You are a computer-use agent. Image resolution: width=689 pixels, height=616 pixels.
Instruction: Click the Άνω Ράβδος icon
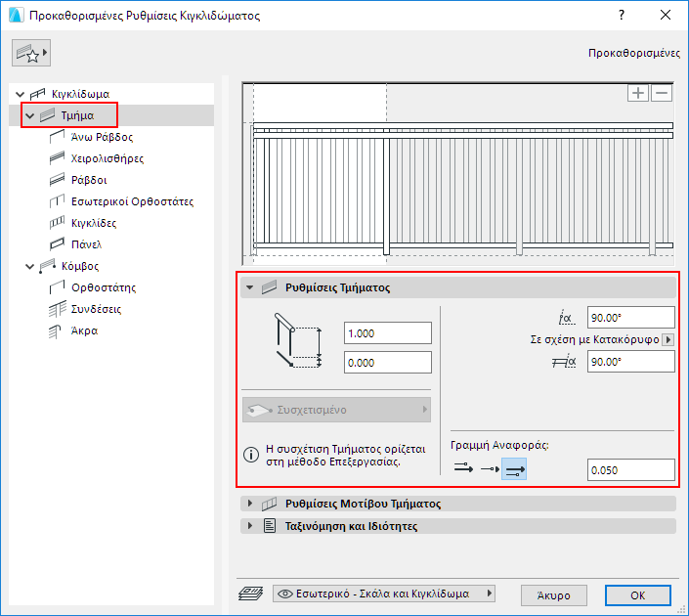(x=57, y=137)
